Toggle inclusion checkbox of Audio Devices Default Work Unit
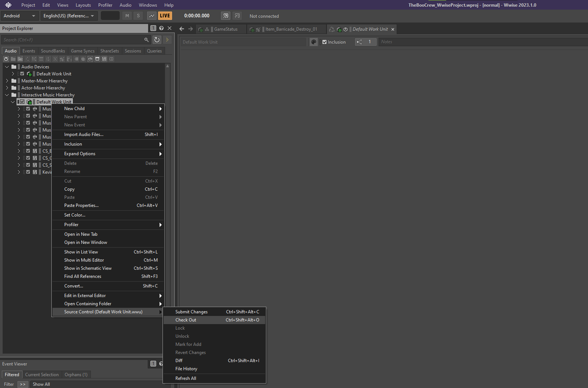Viewport: 588px width, 388px height. pos(22,74)
